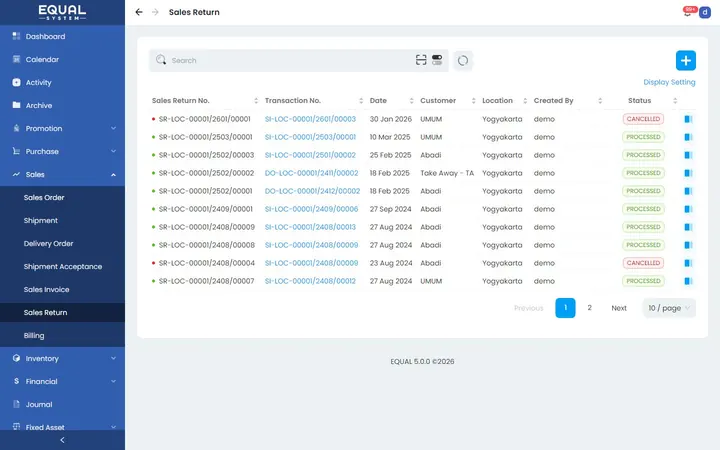Open detail icon for SR-LOC-00001/2503/00001
The height and width of the screenshot is (450, 720).
coord(688,137)
